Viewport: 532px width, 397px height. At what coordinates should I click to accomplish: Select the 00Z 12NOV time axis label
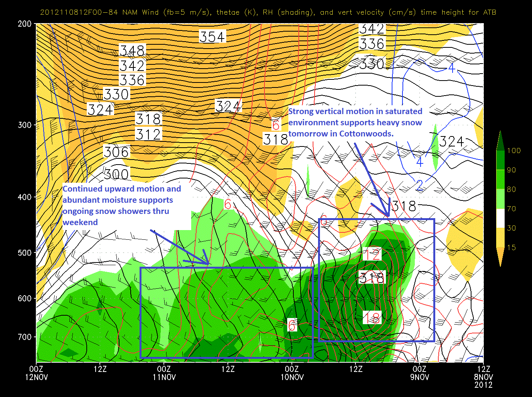pos(36,373)
